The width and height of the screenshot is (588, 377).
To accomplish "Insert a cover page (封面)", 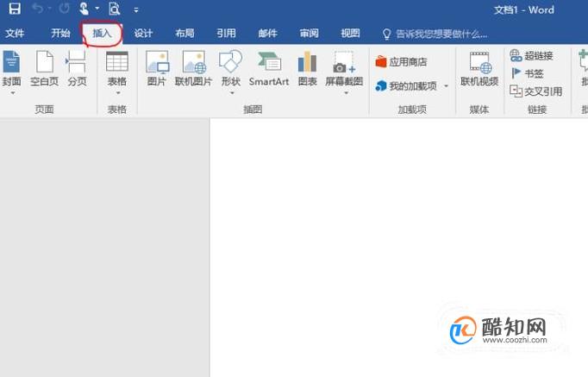I will pyautogui.click(x=11, y=72).
